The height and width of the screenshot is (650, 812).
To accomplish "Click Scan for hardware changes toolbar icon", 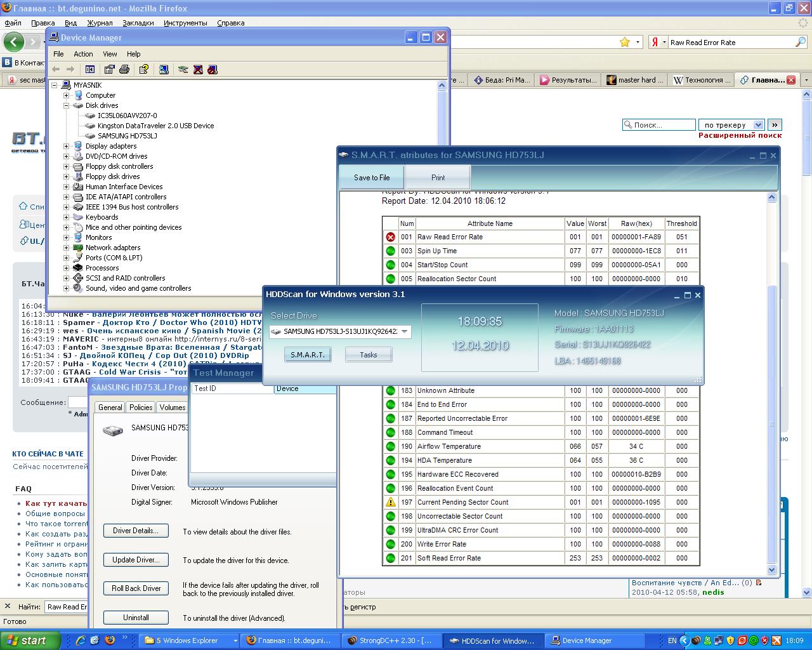I will [164, 69].
